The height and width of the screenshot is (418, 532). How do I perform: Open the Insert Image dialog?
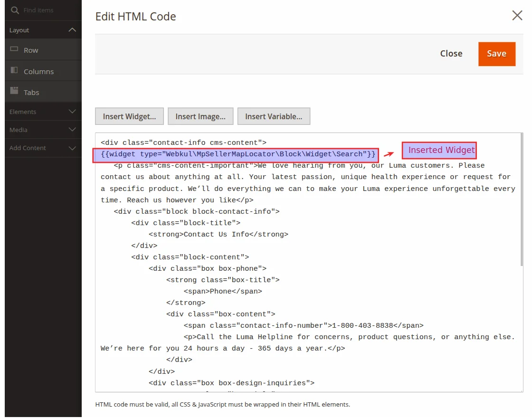[200, 116]
